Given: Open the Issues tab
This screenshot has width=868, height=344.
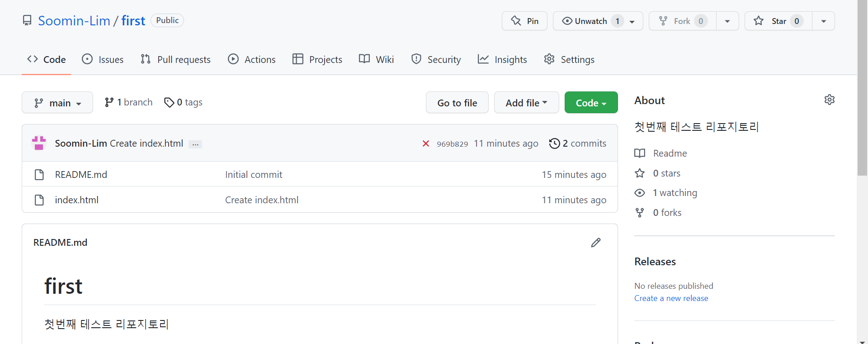Looking at the screenshot, I should (x=103, y=59).
